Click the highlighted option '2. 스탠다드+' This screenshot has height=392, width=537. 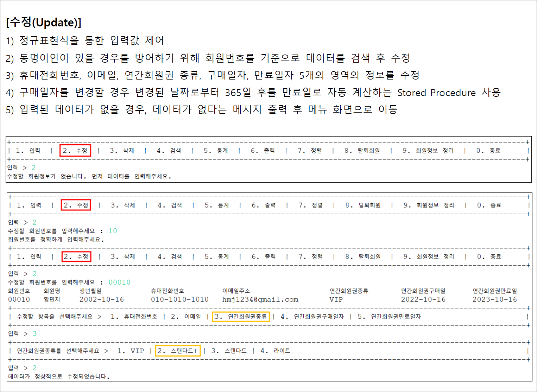coord(178,351)
